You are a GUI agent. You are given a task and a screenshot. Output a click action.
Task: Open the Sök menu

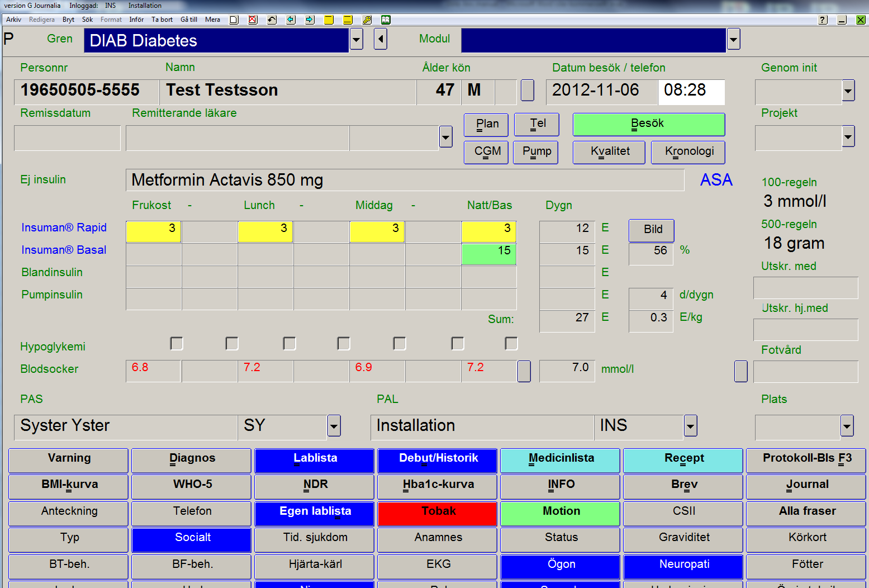[x=87, y=20]
